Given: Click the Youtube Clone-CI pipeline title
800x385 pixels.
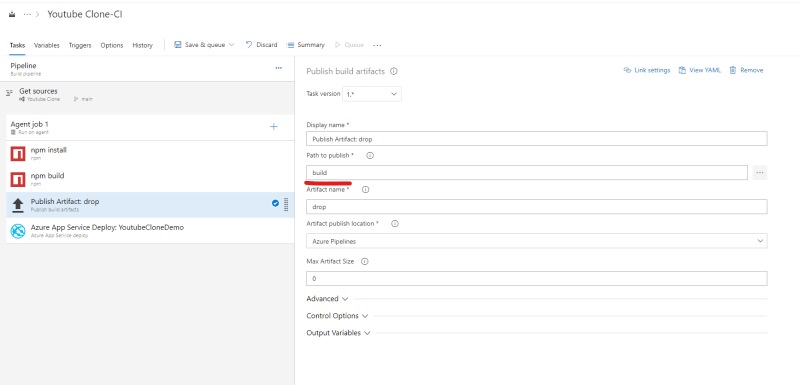Looking at the screenshot, I should 85,14.
